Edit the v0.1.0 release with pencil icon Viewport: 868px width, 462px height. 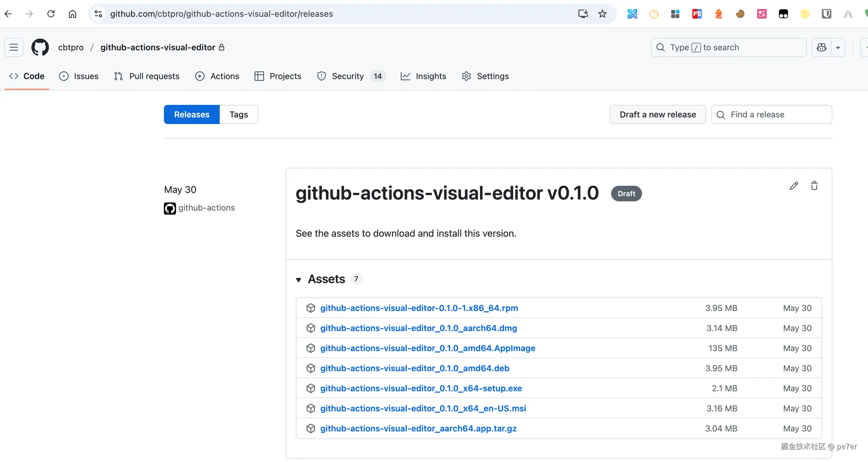click(x=794, y=185)
